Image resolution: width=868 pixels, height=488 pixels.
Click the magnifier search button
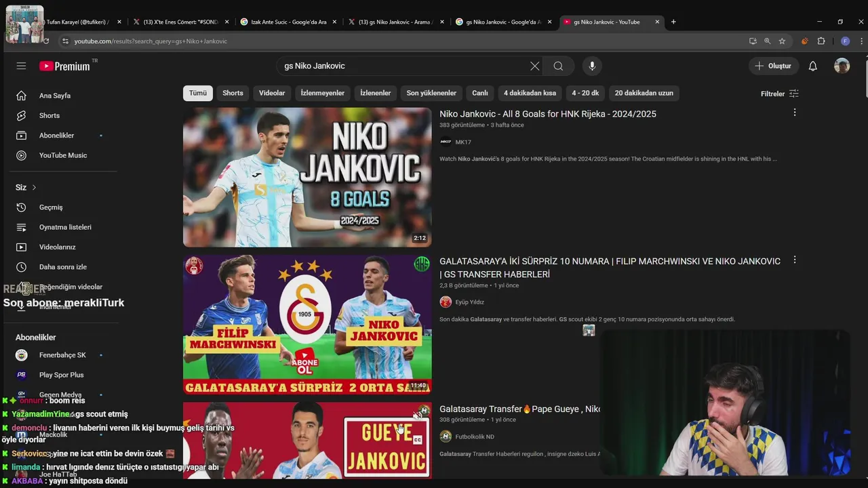click(558, 66)
